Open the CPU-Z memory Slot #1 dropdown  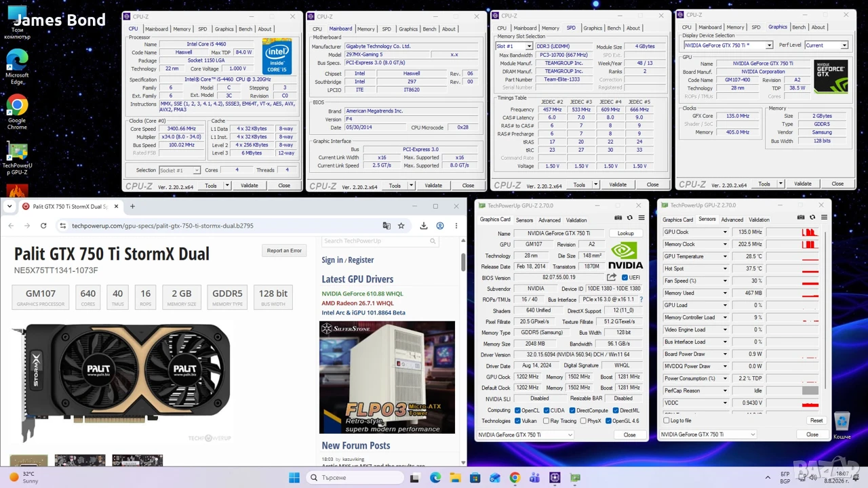click(514, 46)
